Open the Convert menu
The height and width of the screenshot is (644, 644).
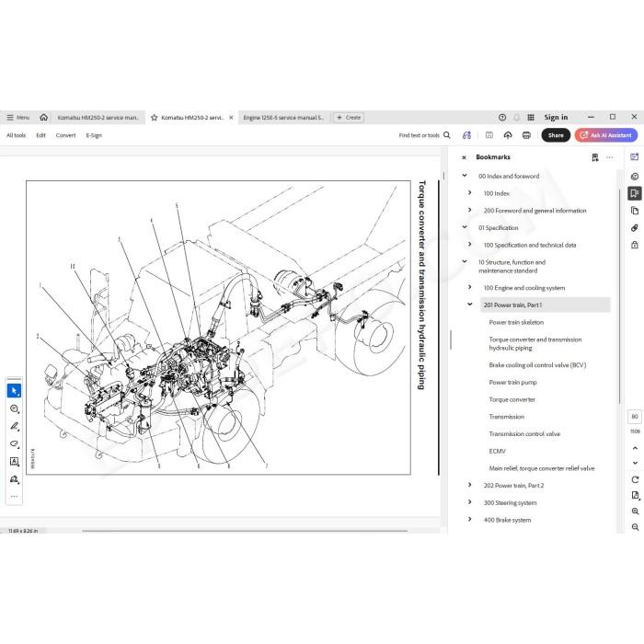click(65, 135)
